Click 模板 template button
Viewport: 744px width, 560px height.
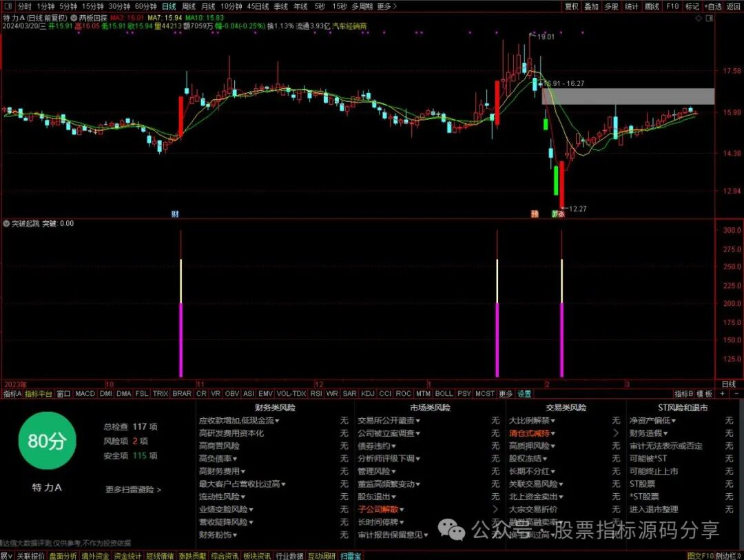[x=705, y=393]
